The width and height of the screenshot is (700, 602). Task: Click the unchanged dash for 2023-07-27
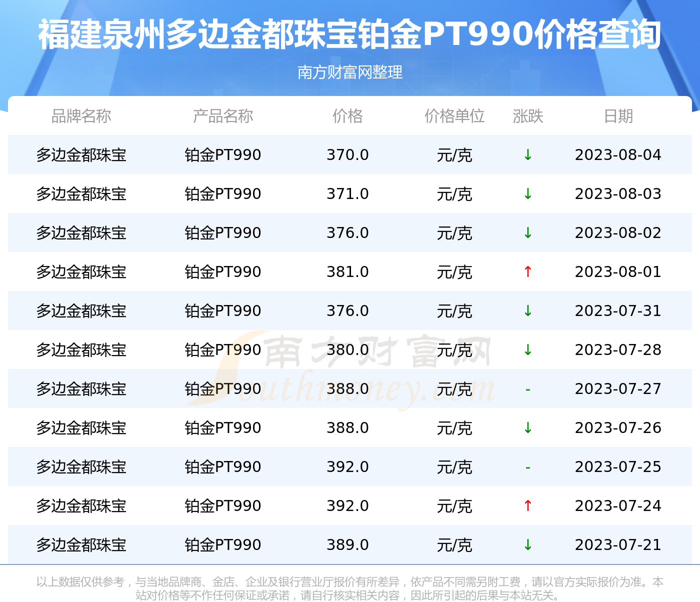pos(528,389)
